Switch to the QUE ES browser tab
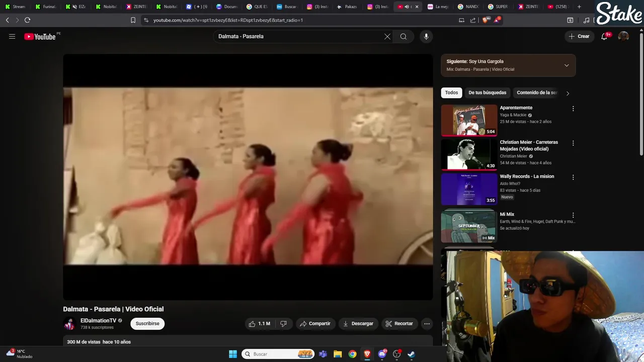Screen dimensions: 644x362 tap(257, 7)
